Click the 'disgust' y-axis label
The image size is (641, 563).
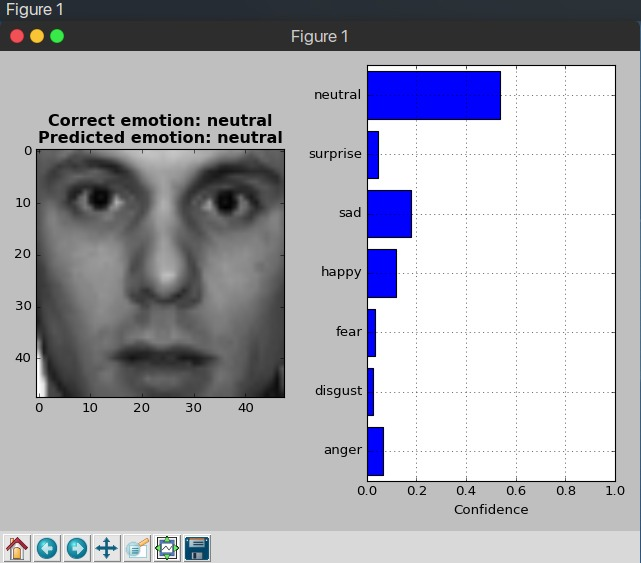338,391
